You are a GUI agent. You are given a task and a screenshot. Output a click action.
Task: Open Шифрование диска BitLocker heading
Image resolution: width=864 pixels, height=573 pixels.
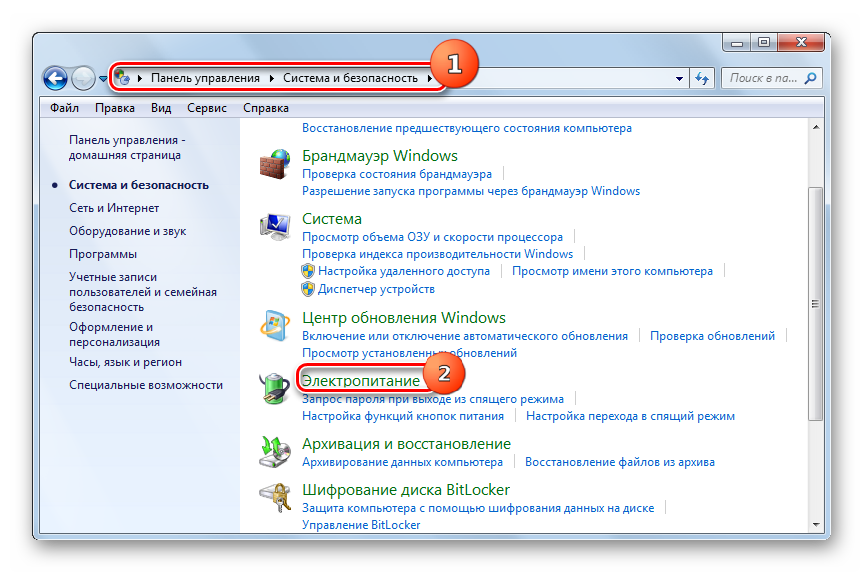pos(406,490)
